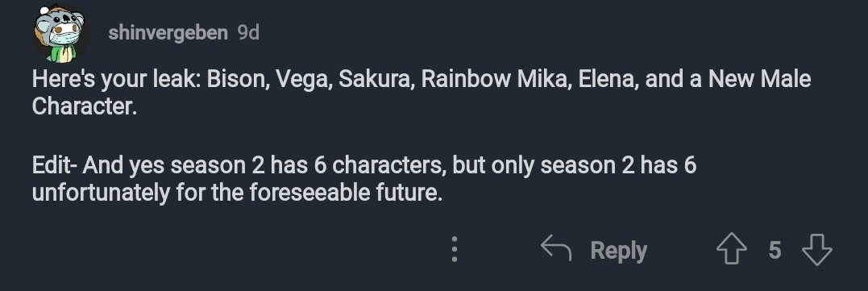Open the shinvergeben username profile link
The width and height of the screenshot is (868, 291).
168,32
